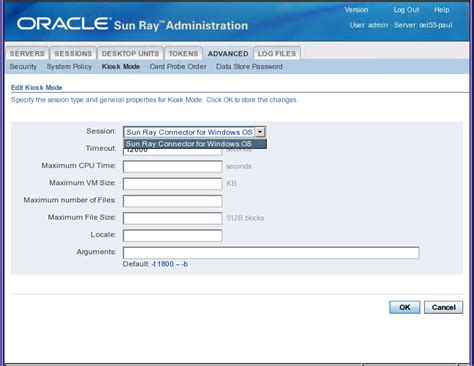This screenshot has width=474, height=366.
Task: Open the Servers tab
Action: [27, 54]
